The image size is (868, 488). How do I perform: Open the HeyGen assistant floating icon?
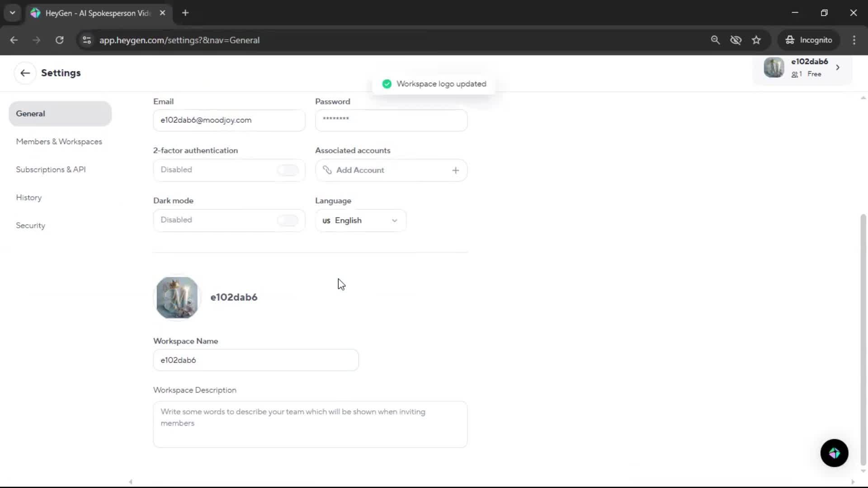[x=834, y=453]
